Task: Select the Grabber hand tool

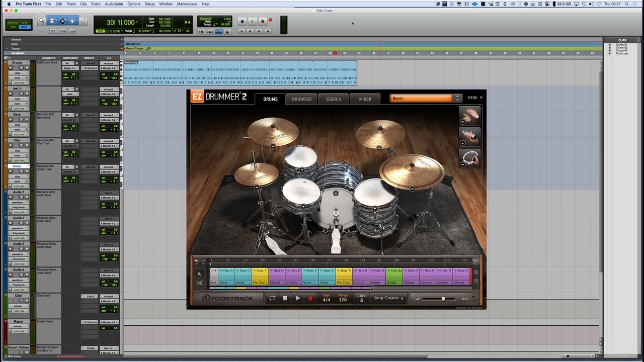Action: 72,21
